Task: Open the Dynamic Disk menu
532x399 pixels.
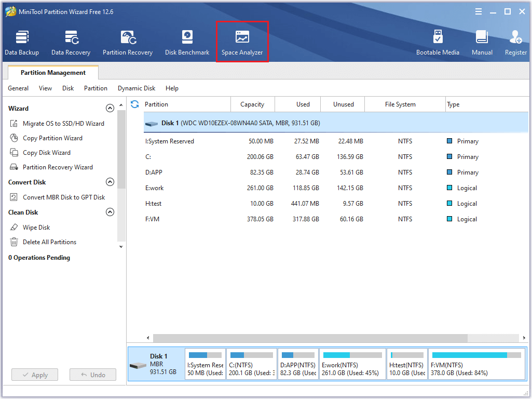Action: (x=137, y=88)
